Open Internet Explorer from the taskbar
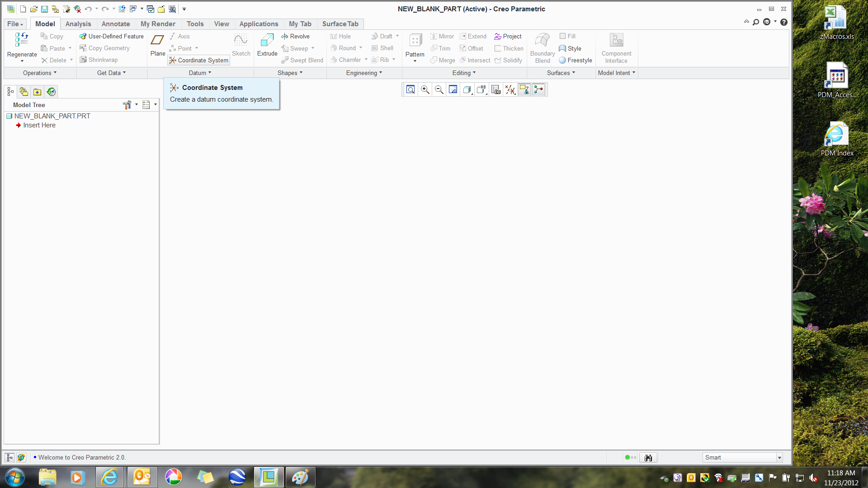868x488 pixels. coord(109,477)
